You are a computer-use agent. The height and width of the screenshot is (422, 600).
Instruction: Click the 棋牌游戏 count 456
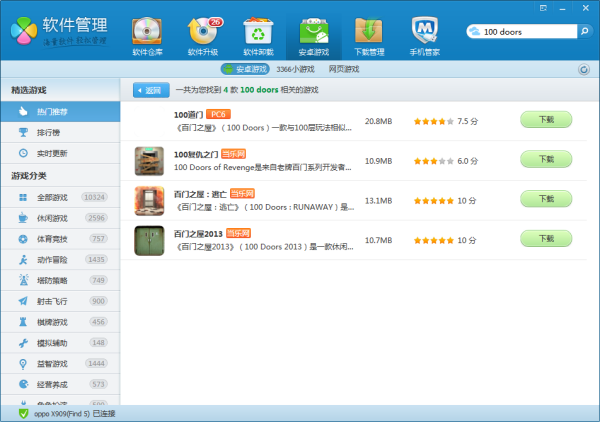tap(98, 322)
